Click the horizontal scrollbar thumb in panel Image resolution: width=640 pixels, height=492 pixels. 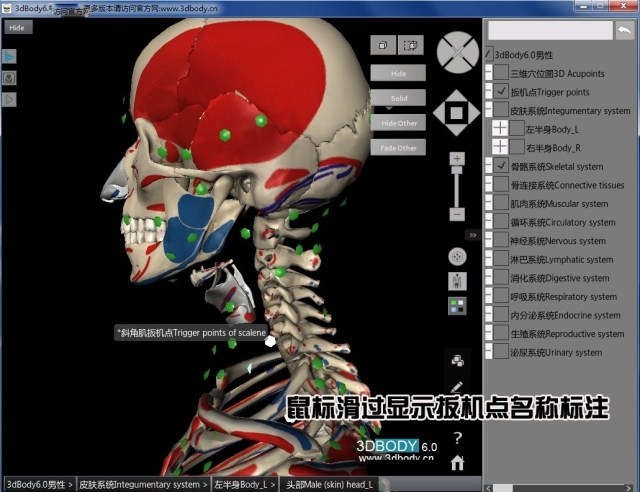click(503, 488)
